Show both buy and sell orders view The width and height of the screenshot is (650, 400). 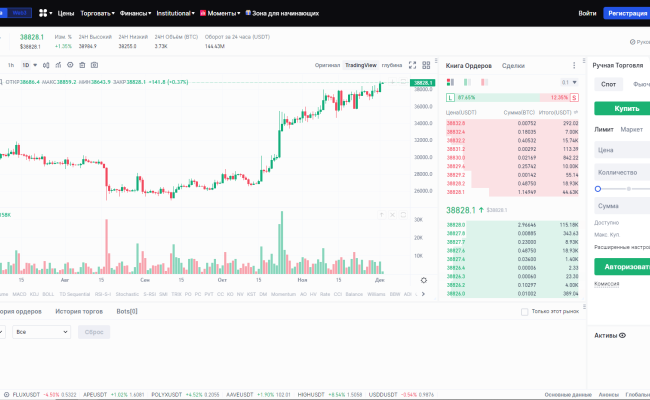tap(449, 82)
